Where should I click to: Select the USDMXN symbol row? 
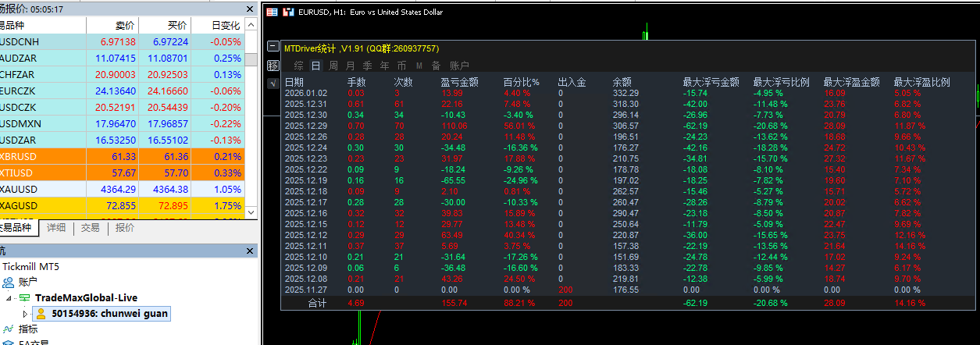(x=122, y=124)
